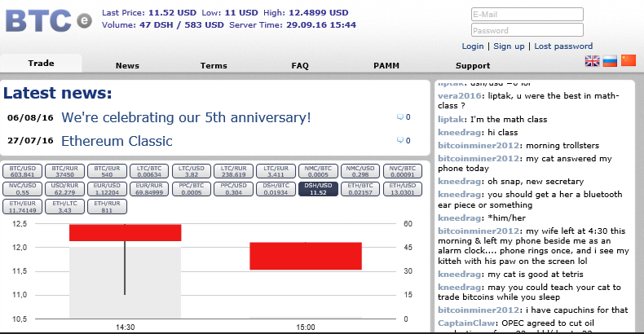Viewport: 644px width, 334px height.
Task: Click liptak in "I'm the math class" message
Action: pyautogui.click(x=451, y=120)
